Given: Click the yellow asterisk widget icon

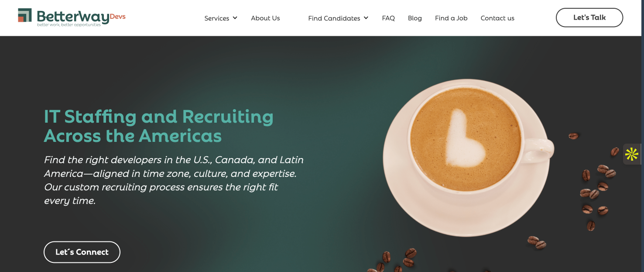Looking at the screenshot, I should (x=632, y=154).
